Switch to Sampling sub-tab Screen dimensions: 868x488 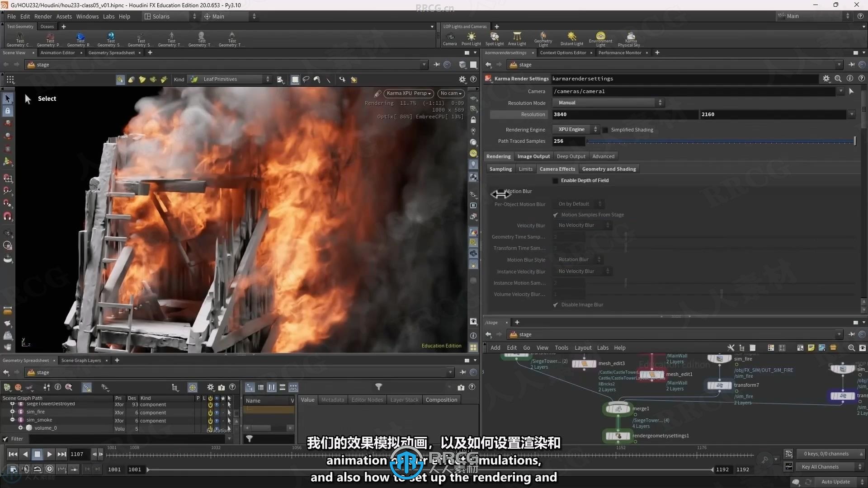[500, 169]
